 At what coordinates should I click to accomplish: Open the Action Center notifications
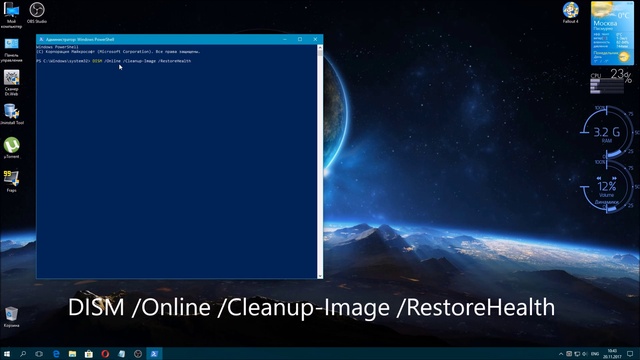point(631,354)
